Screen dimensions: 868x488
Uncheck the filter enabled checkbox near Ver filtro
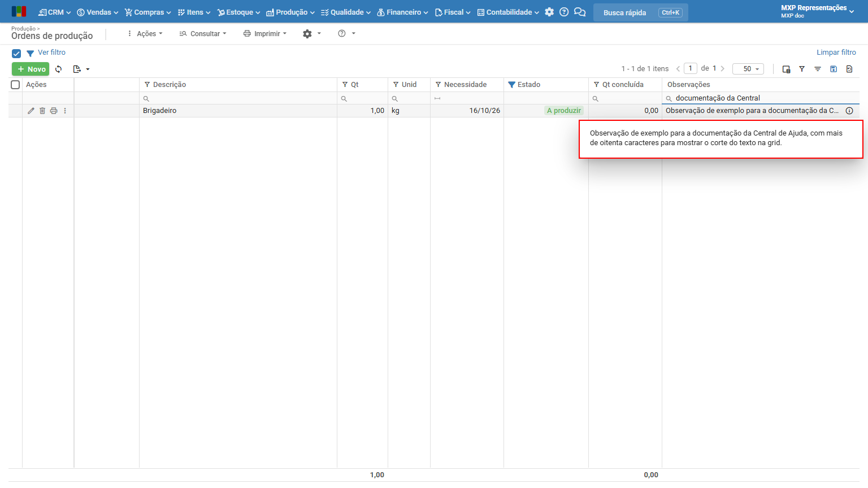[16, 54]
